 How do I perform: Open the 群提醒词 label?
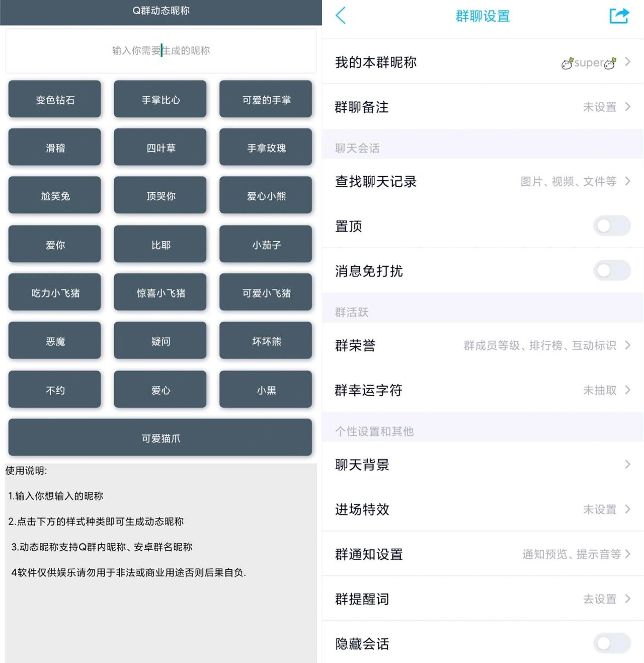362,599
